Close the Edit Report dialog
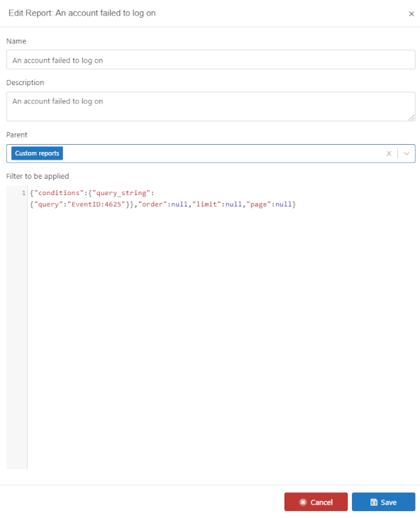 [x=411, y=14]
